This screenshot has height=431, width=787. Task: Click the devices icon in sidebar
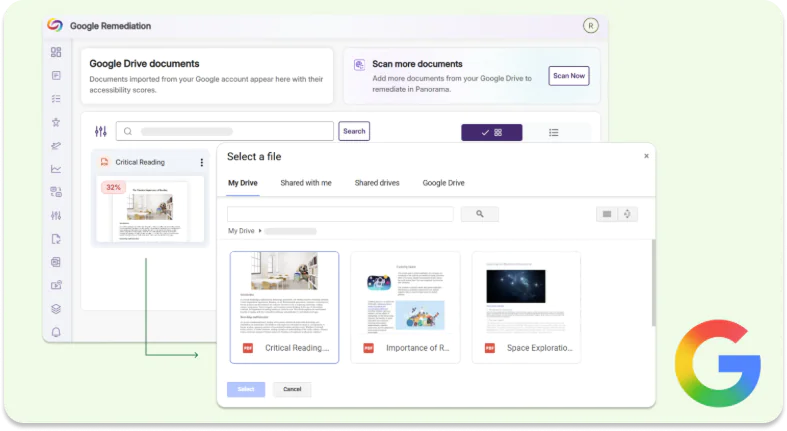(56, 192)
